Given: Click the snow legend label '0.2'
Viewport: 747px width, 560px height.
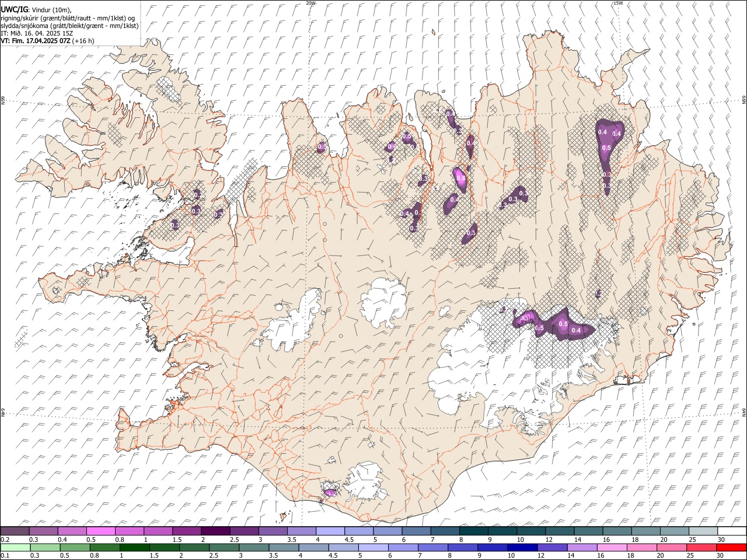Looking at the screenshot, I should click(6, 540).
